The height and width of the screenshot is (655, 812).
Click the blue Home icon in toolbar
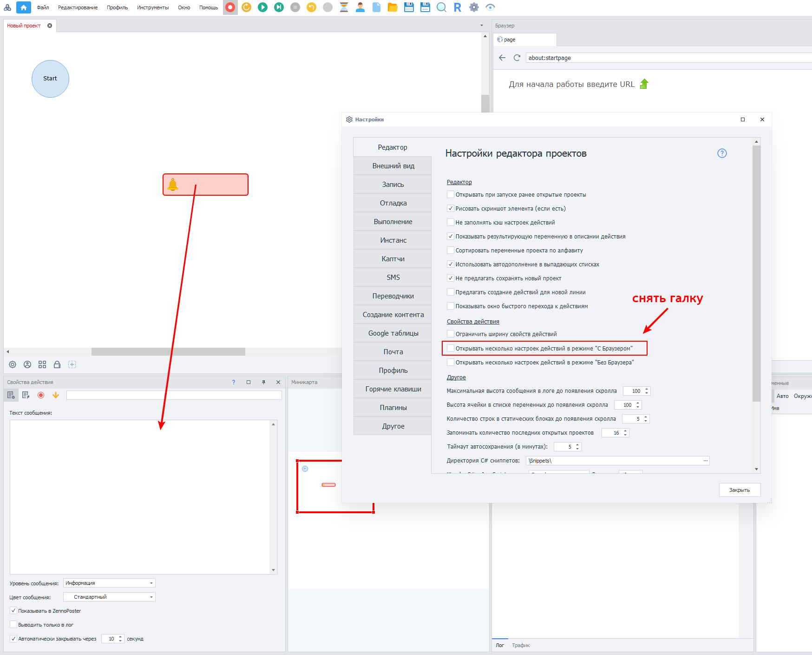pos(23,7)
